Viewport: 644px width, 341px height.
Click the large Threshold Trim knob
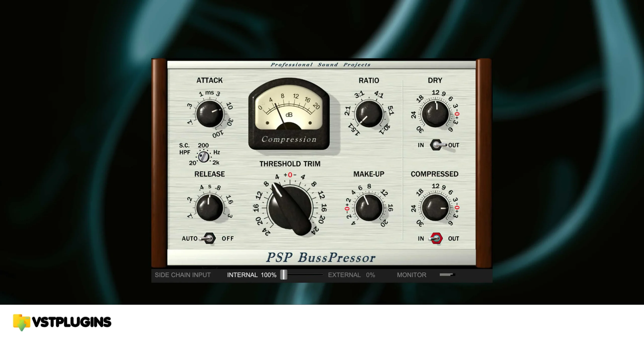[x=290, y=209]
